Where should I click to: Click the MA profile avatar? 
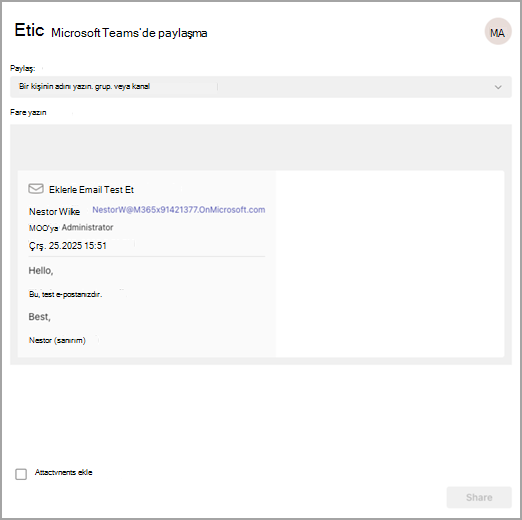click(x=498, y=31)
